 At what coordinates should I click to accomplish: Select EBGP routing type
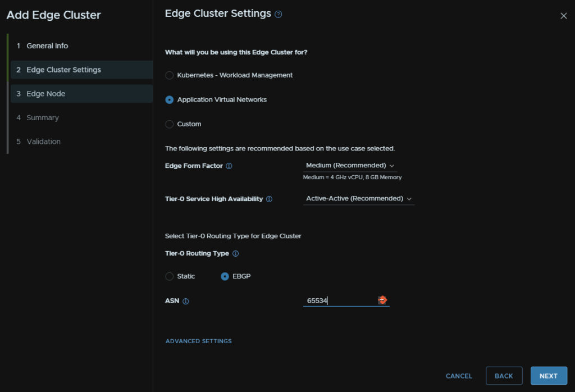point(225,276)
